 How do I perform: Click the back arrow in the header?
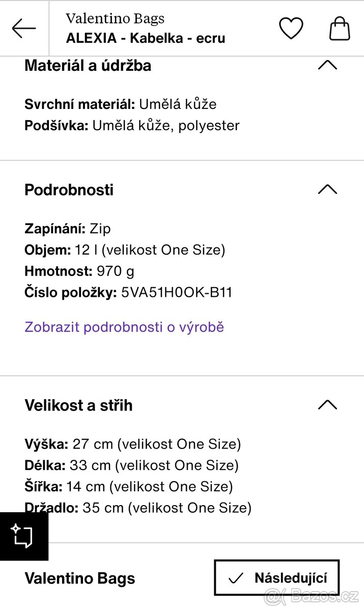(x=23, y=28)
